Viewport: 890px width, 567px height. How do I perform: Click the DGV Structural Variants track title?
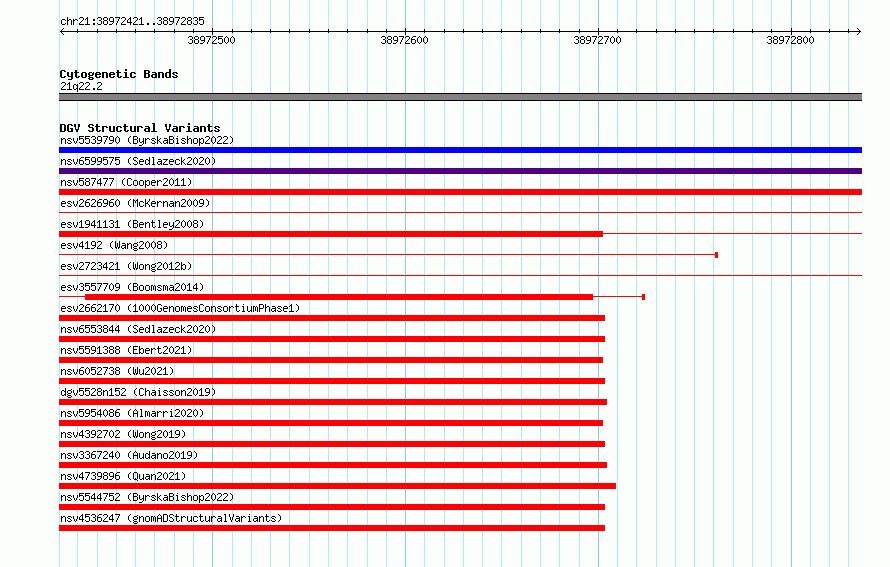140,128
